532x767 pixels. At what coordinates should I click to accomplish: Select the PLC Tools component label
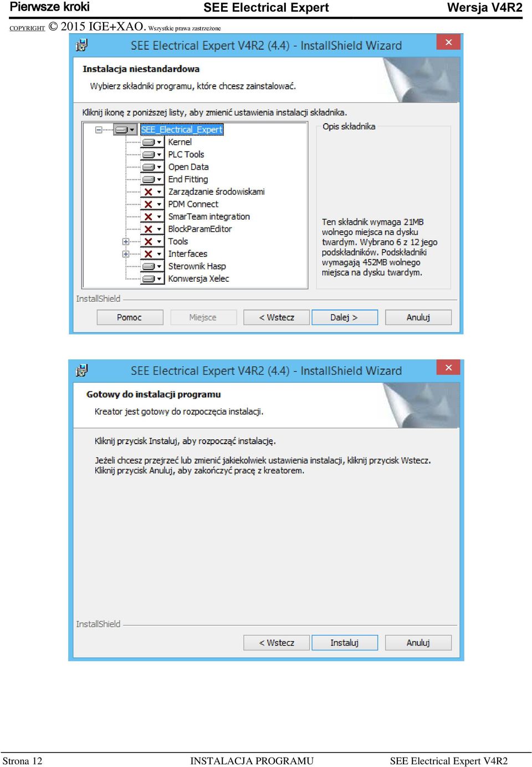click(x=186, y=155)
